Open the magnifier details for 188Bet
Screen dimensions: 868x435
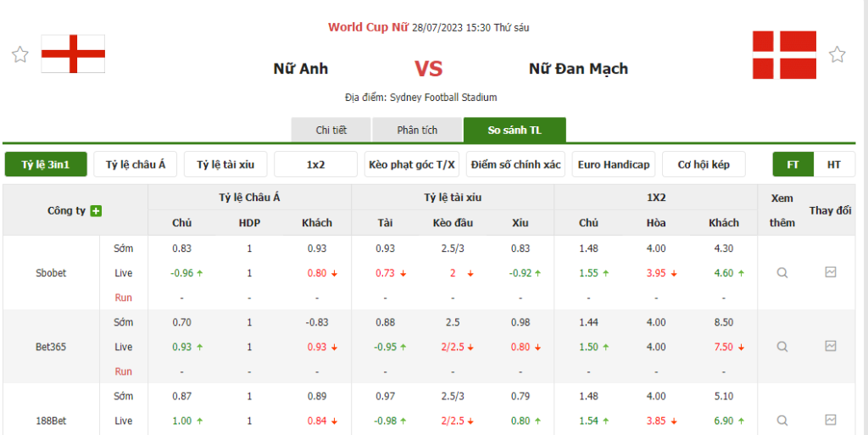tap(782, 421)
